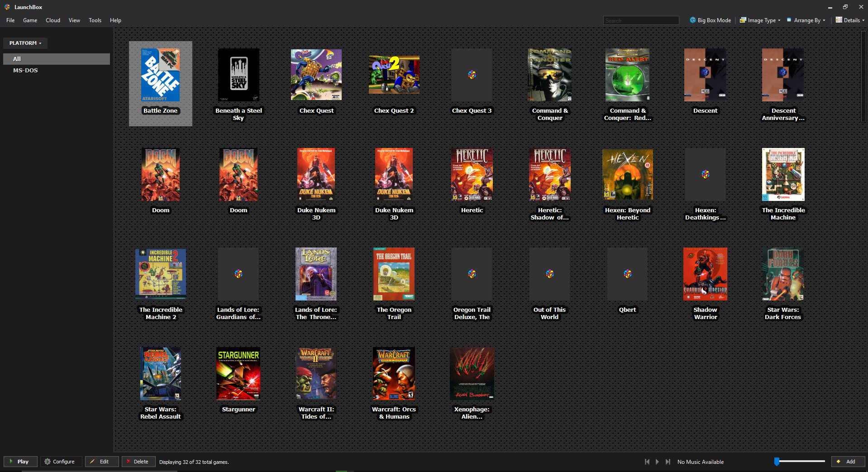Select Command & Conquer: Red Alert cover
The height and width of the screenshot is (472, 868).
(x=628, y=75)
